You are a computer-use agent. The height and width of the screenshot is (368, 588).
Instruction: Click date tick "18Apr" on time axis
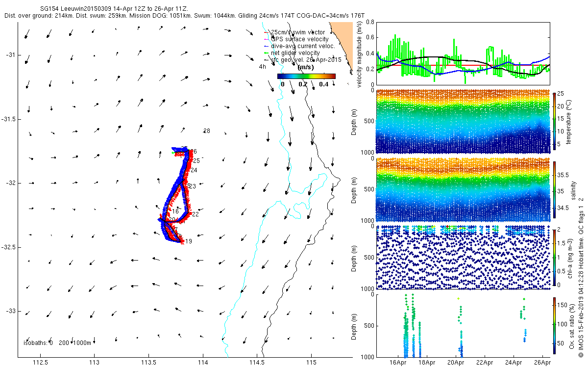click(x=427, y=363)
